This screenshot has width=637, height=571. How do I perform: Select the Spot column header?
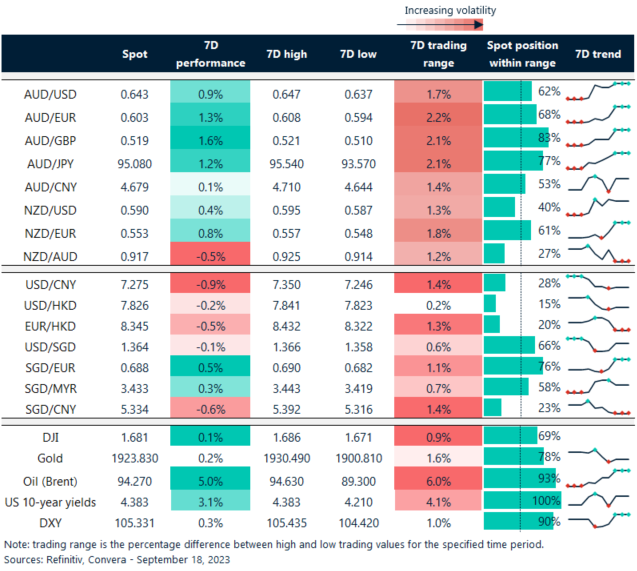pos(134,54)
